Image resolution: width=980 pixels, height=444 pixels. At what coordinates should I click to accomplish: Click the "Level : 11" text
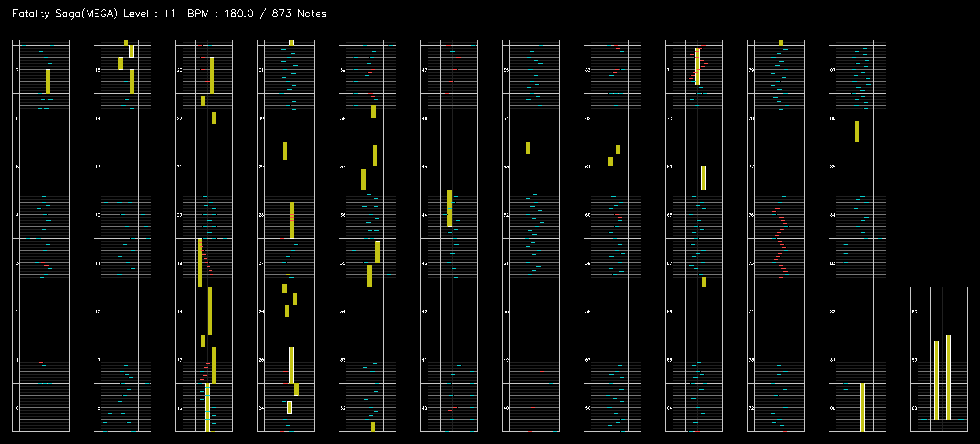[149, 14]
